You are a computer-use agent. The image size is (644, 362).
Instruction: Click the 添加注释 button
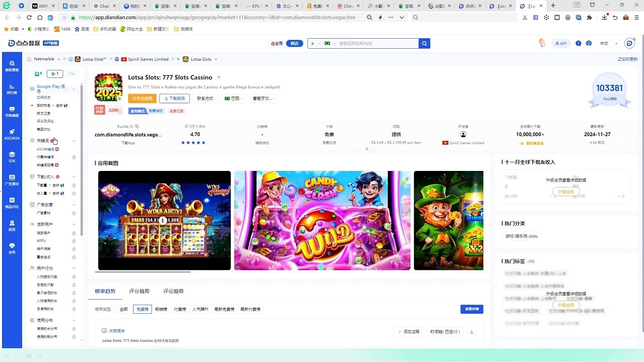click(409, 332)
